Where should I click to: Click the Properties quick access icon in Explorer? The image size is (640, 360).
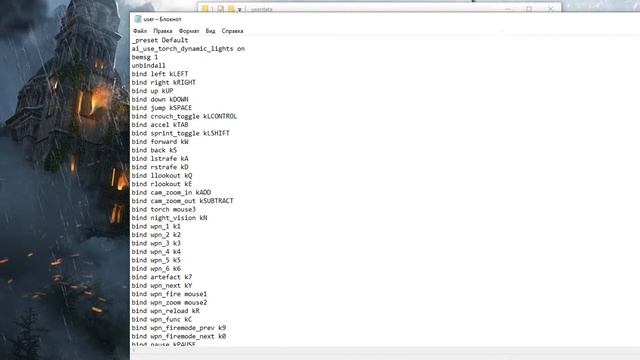(220, 9)
